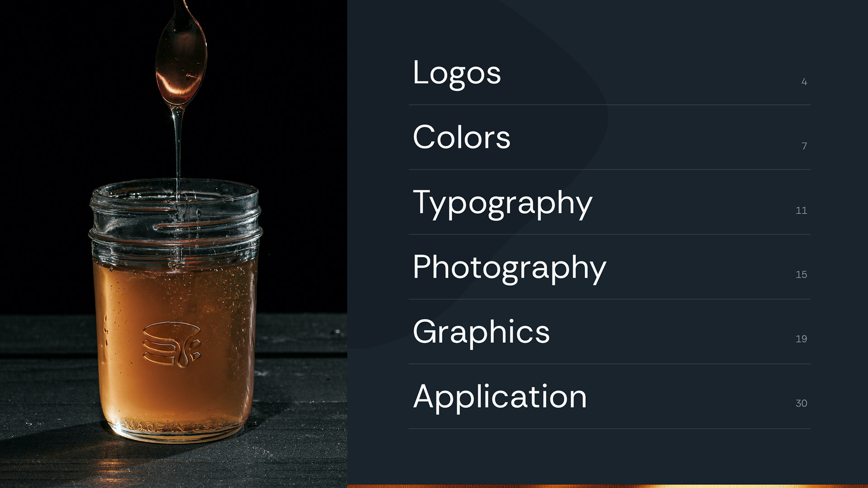Select the Photography contents entry
This screenshot has height=488, width=868.
coord(509,268)
